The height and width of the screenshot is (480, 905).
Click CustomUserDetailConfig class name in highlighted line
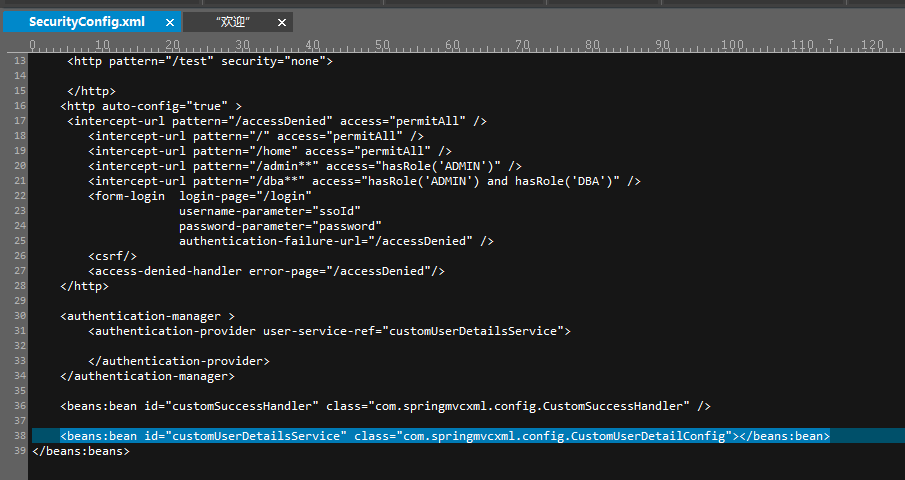(648, 436)
